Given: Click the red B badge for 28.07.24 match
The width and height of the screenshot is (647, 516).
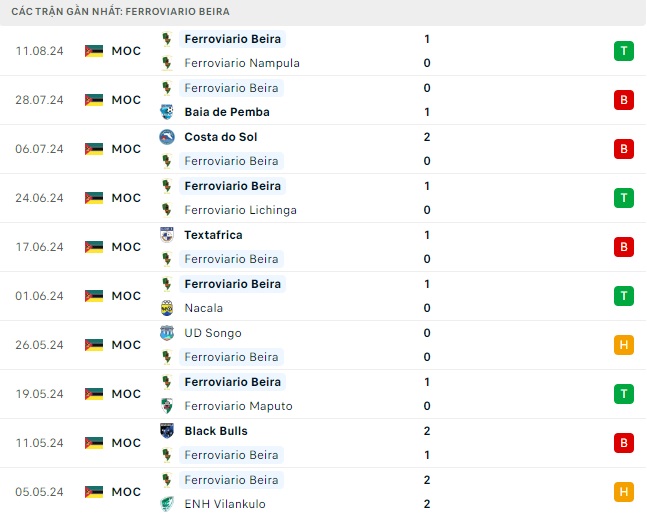Looking at the screenshot, I should 624,100.
